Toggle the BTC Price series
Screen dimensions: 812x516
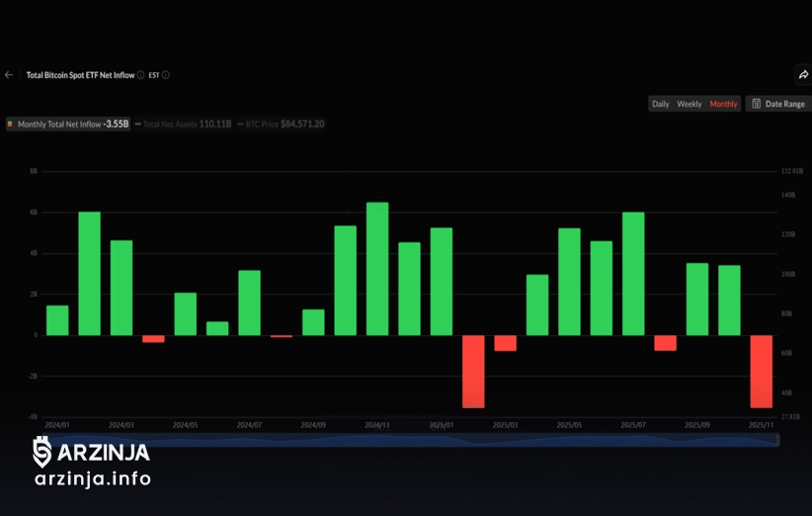285,125
